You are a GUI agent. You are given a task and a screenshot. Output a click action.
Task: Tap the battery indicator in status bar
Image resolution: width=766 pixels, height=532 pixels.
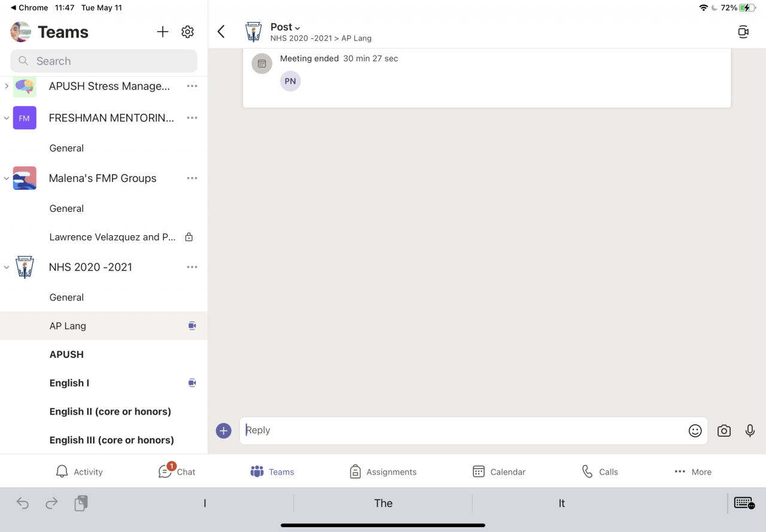[747, 8]
